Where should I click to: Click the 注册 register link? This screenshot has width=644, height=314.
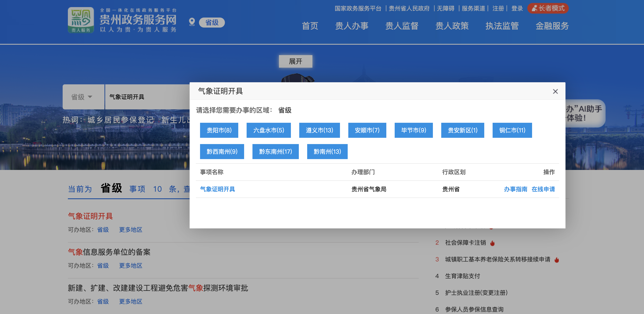tap(498, 9)
